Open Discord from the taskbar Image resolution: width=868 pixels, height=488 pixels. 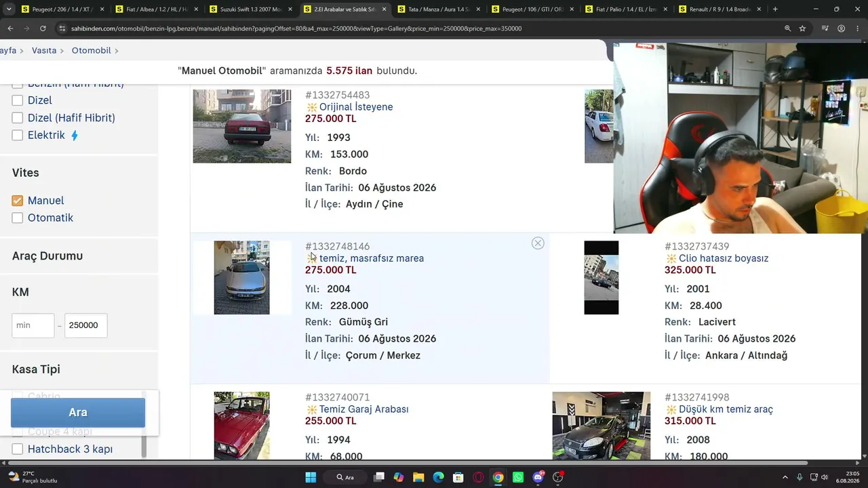coord(538,477)
